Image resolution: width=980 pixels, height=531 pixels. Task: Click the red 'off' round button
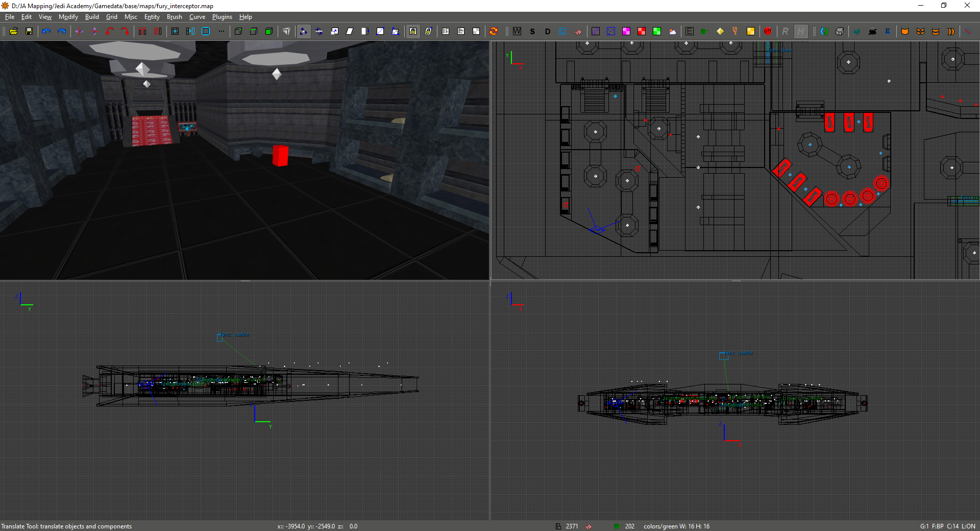coord(768,31)
